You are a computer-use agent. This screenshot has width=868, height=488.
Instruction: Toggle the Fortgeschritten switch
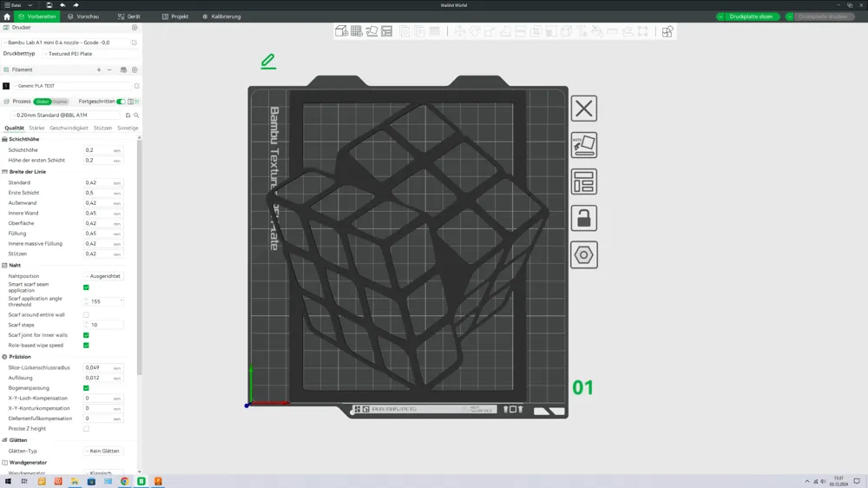[121, 102]
